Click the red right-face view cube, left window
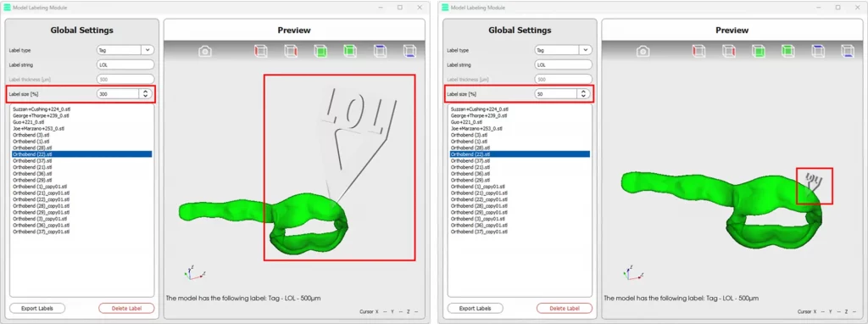Viewport: 868px width, 324px height. pyautogui.click(x=290, y=52)
